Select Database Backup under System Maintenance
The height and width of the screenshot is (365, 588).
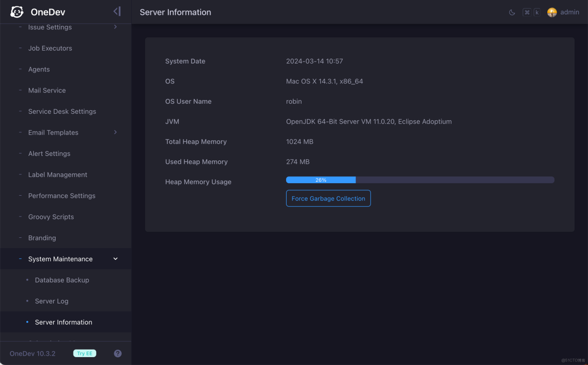click(x=62, y=280)
